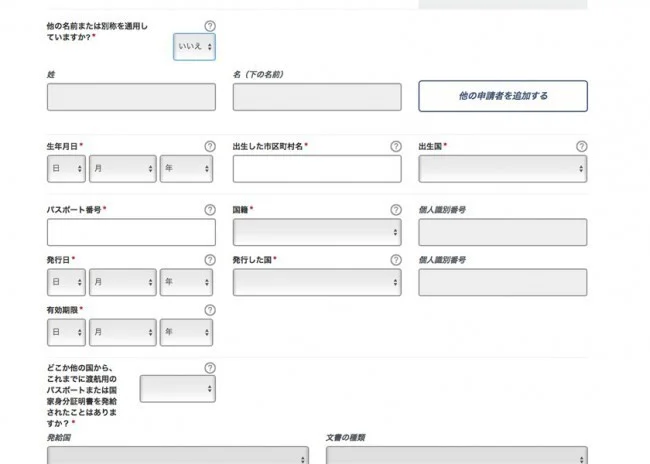This screenshot has height=464, width=650.
Task: Click 他の申請者を追加する button
Action: click(x=503, y=96)
